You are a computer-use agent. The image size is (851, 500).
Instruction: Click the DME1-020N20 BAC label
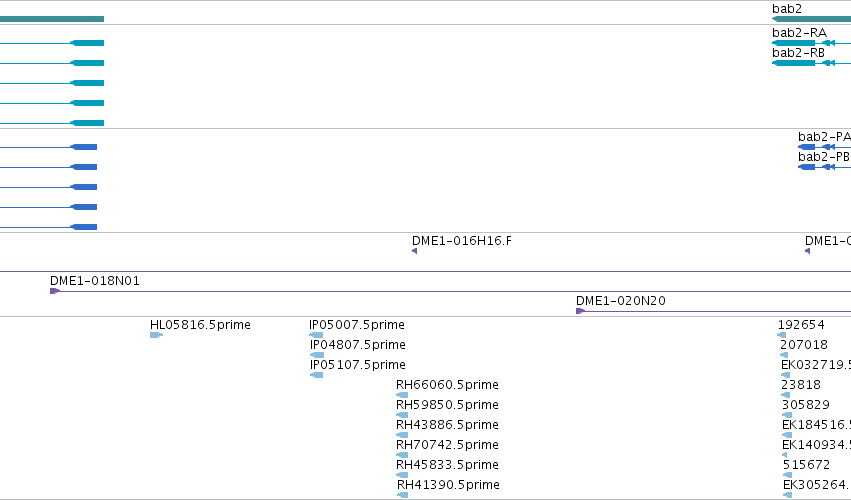coord(620,301)
